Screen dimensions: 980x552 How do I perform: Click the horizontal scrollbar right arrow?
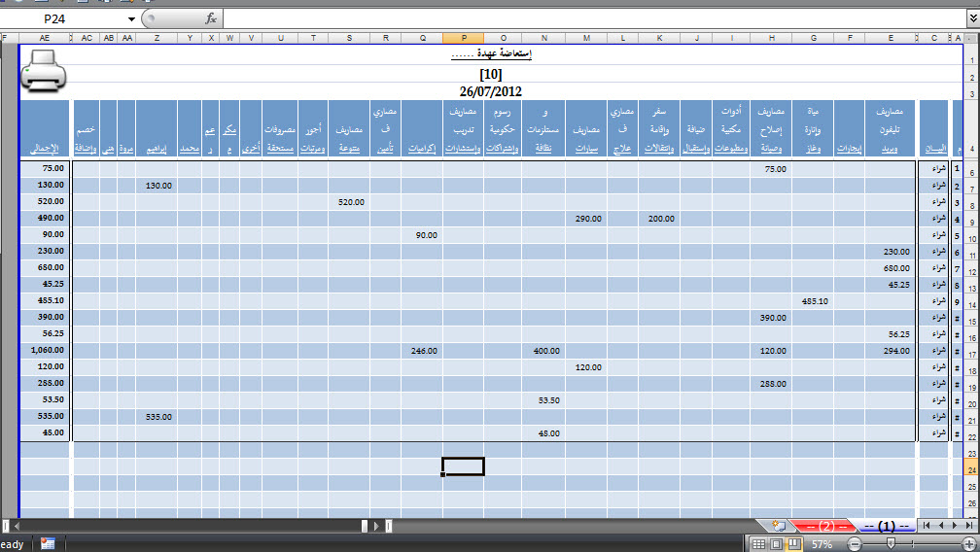[376, 526]
